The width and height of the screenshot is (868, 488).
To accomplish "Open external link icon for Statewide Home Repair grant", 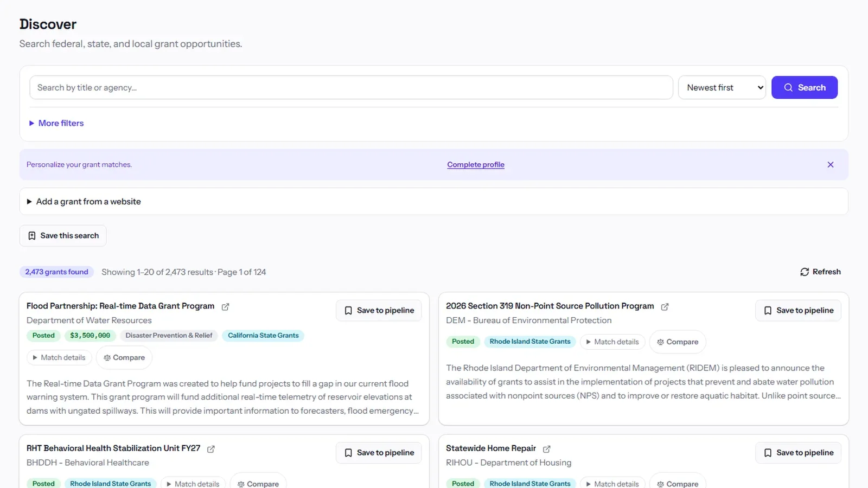I will [547, 449].
